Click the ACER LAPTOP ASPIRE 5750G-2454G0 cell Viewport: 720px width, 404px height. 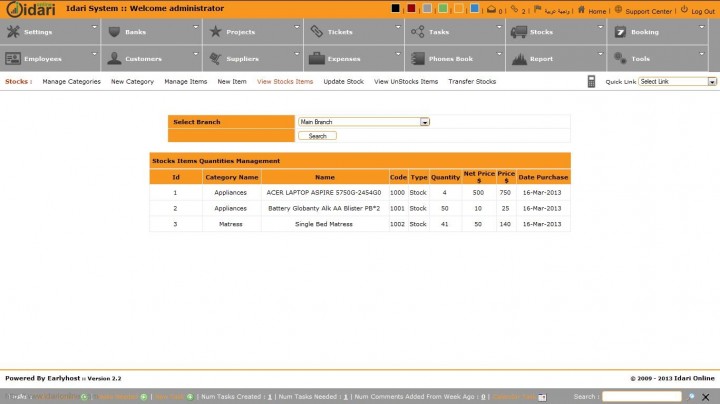pyautogui.click(x=324, y=192)
